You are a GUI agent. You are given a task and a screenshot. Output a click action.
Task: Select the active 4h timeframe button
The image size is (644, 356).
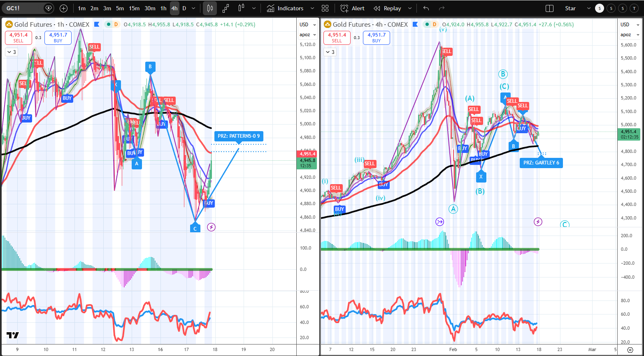pos(174,8)
